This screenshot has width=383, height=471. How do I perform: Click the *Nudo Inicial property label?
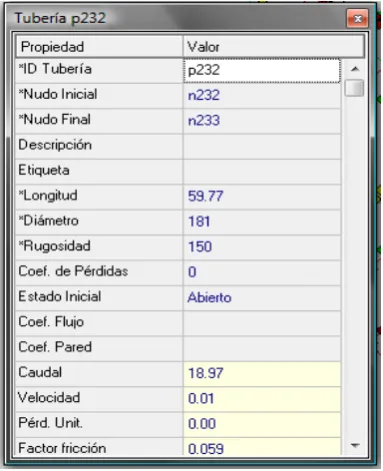[x=58, y=94]
